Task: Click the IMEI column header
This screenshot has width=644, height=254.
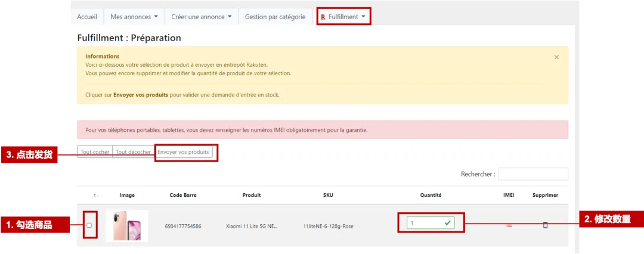Action: [509, 195]
